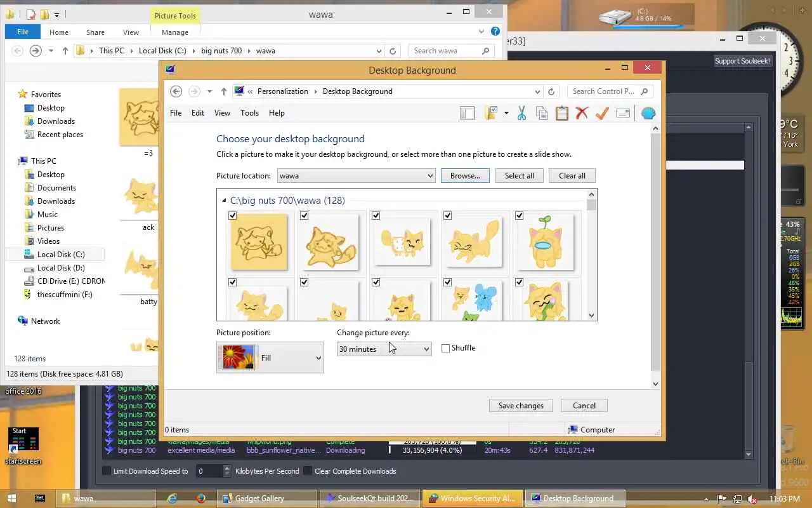
Task: Refresh the Personalization address bar
Action: [x=551, y=91]
